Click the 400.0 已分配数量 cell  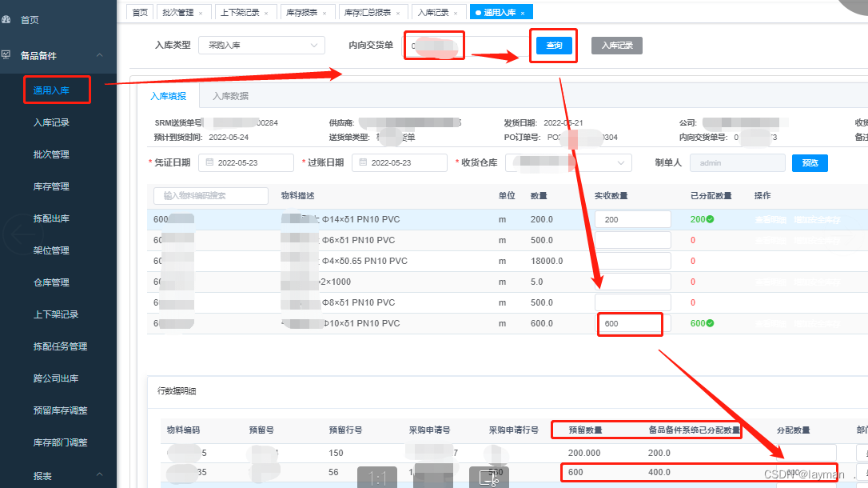659,473
